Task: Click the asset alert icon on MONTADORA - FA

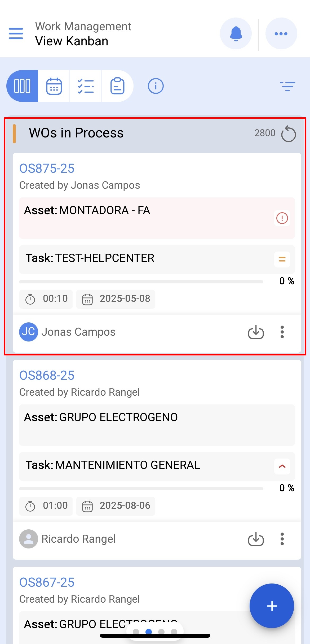Action: coord(282,218)
